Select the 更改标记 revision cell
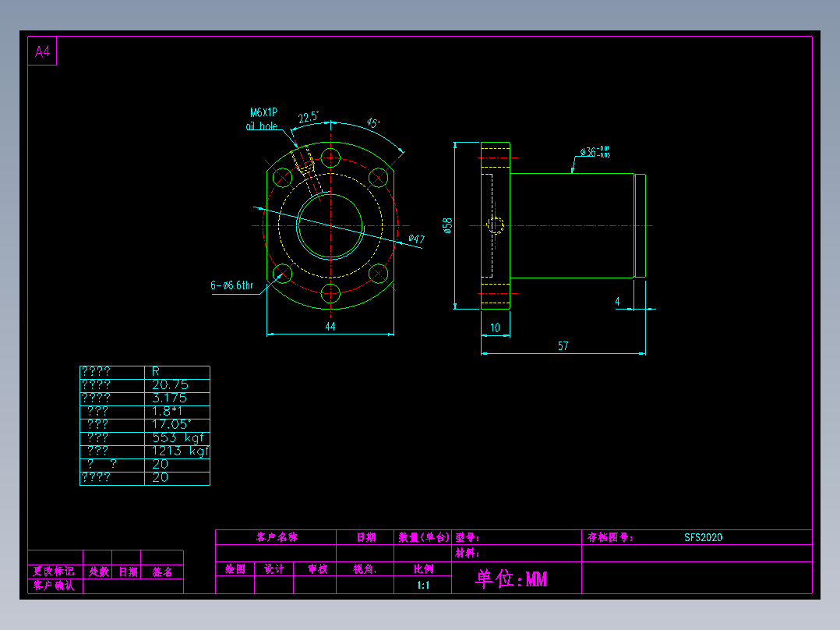The height and width of the screenshot is (630, 840). 54,571
